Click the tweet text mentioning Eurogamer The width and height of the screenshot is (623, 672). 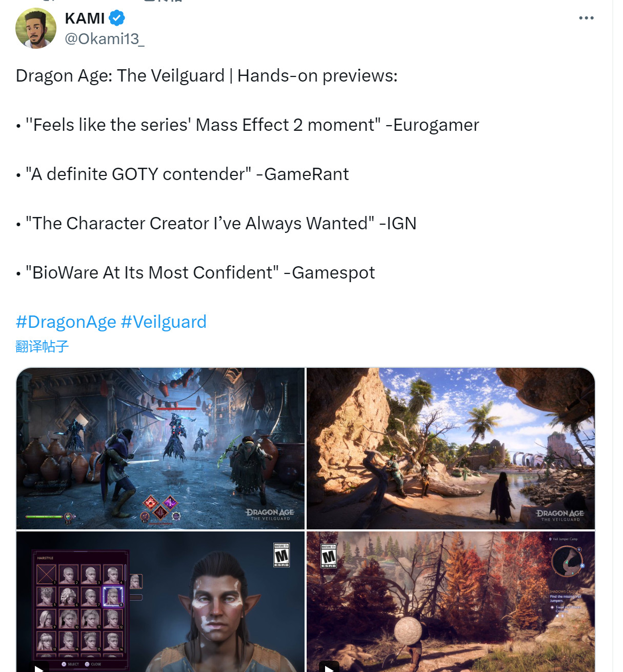point(248,125)
